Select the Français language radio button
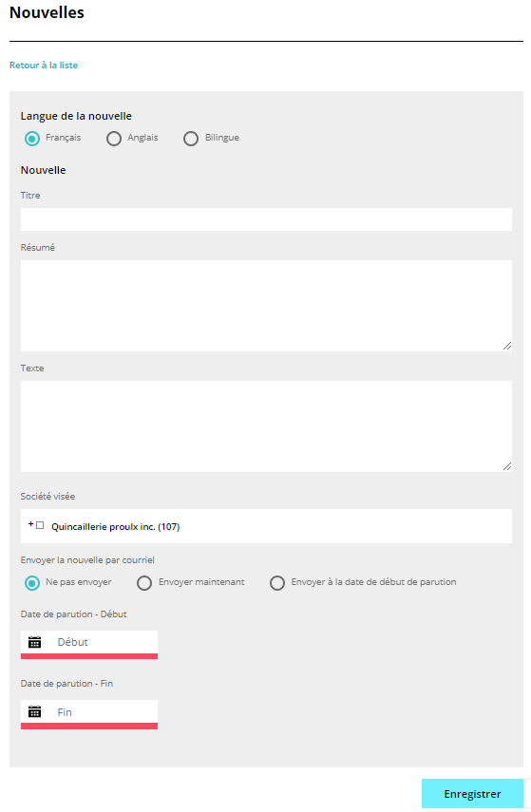Screen dimensions: 531x812 coord(32,139)
